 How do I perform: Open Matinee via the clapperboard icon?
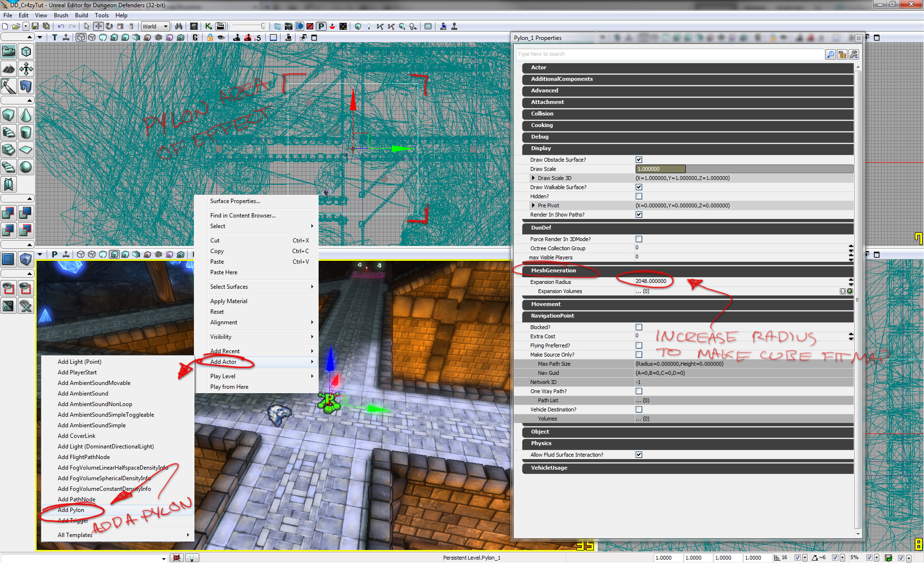coord(220,26)
